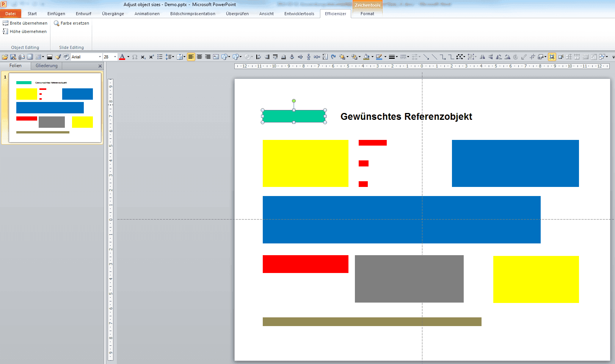
Task: Turn on bullet list formatting
Action: pyautogui.click(x=160, y=57)
